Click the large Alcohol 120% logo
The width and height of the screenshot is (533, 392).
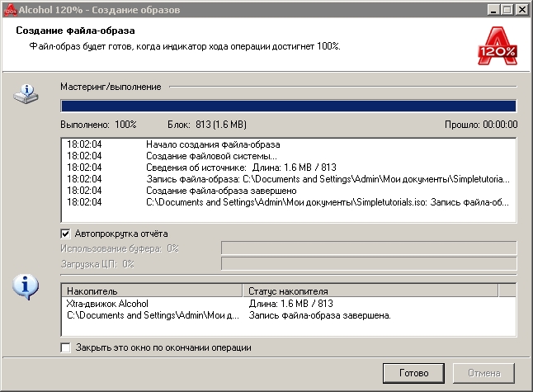point(498,46)
